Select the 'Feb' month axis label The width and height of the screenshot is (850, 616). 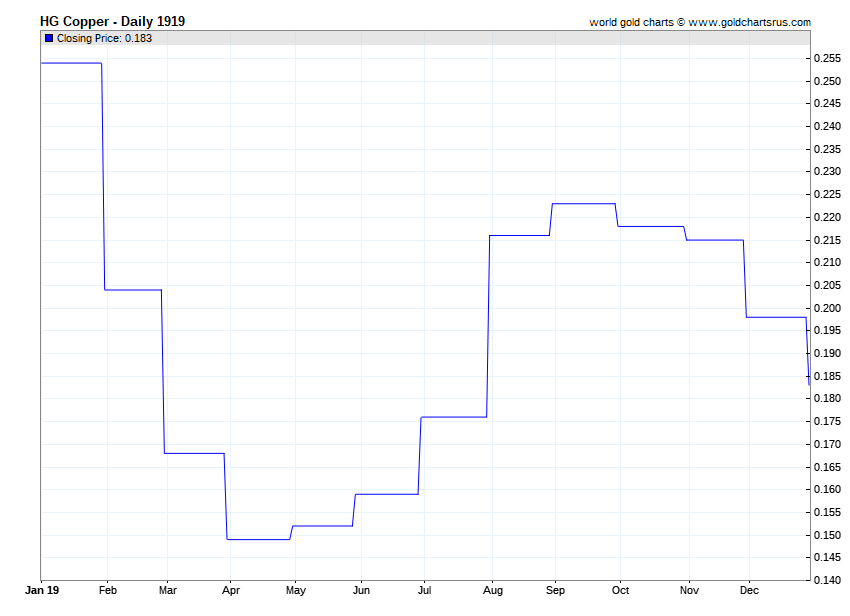click(109, 590)
